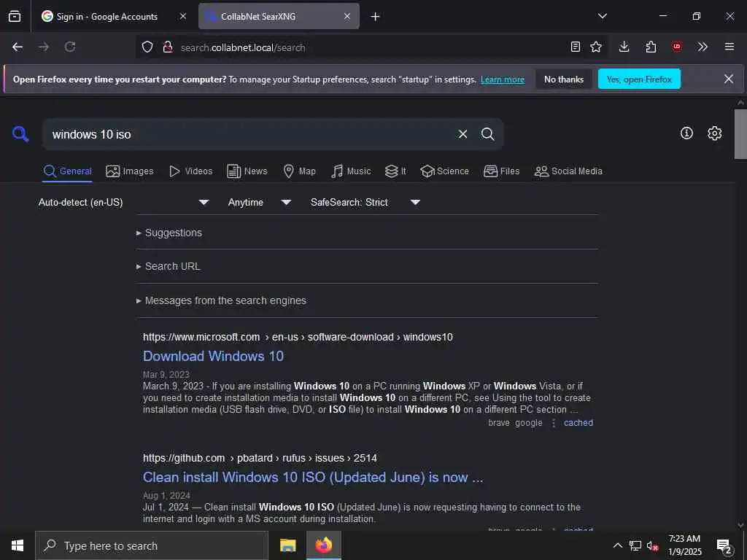Viewport: 747px width, 560px height.
Task: Close the CollabNet SearXNG tab
Action: [x=347, y=16]
